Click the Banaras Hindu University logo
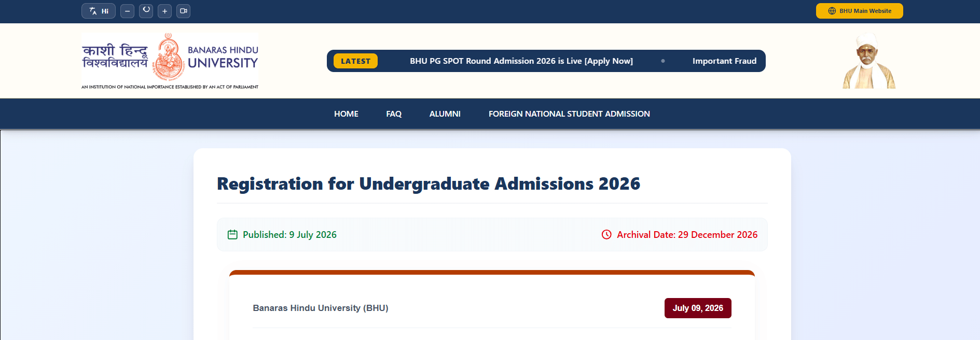980x340 pixels. (x=170, y=61)
